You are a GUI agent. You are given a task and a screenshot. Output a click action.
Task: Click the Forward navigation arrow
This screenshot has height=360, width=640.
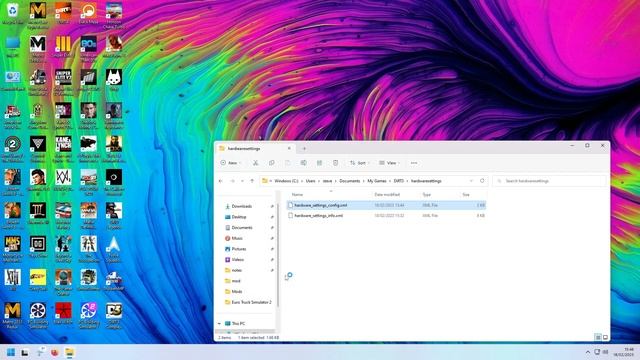pyautogui.click(x=232, y=181)
